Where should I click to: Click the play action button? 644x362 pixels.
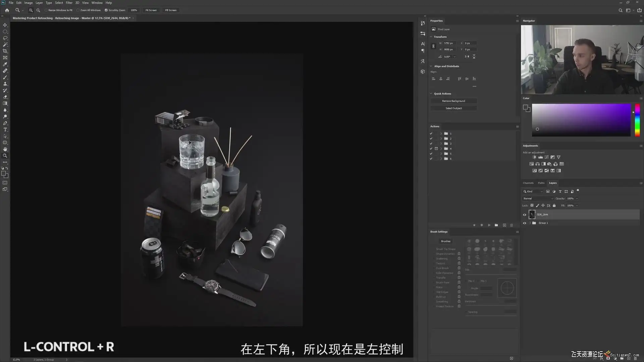coord(489,225)
